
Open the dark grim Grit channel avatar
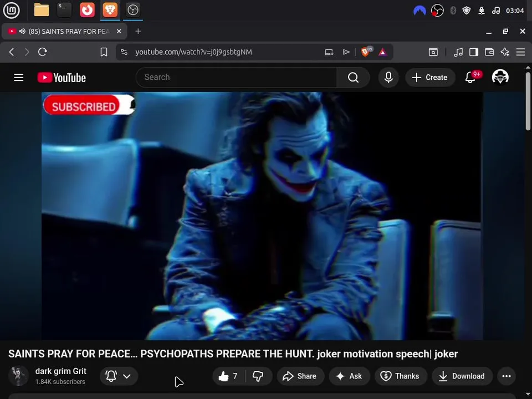(19, 376)
